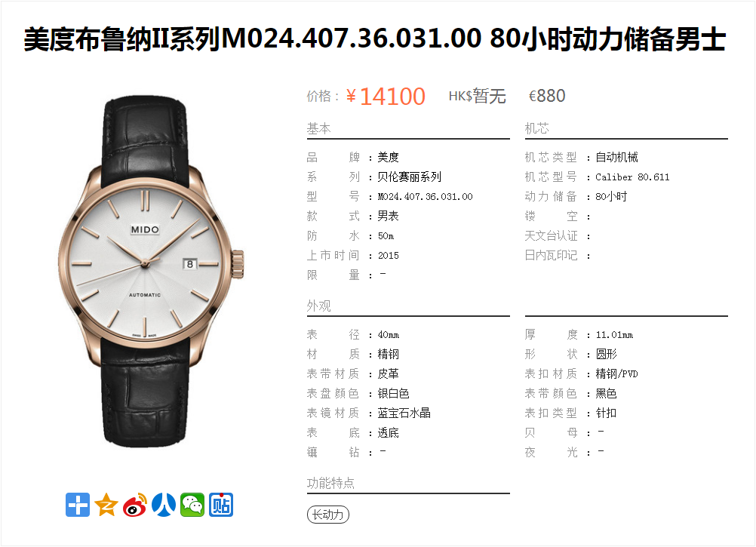Click the €880 euro price
The image size is (756, 547).
click(x=547, y=96)
